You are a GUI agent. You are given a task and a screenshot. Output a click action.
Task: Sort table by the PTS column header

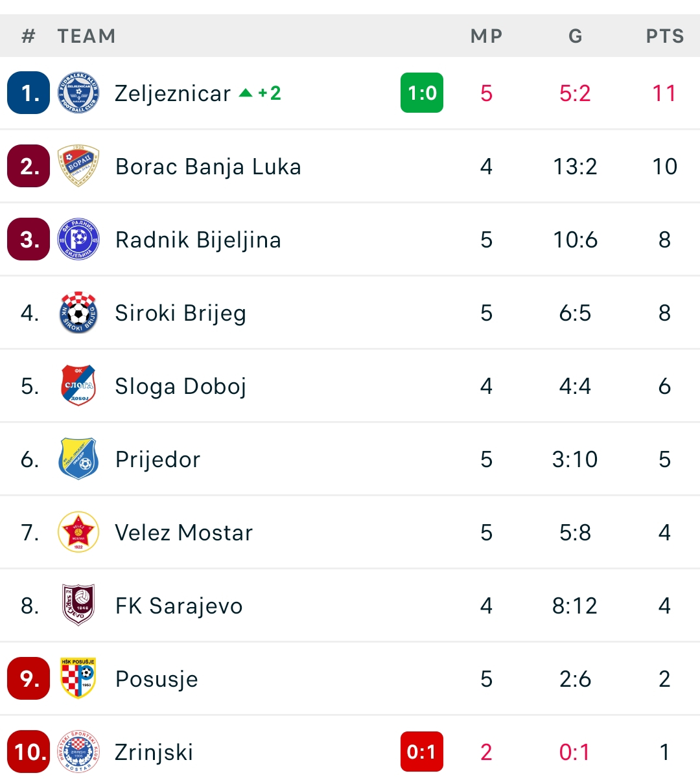(x=665, y=36)
